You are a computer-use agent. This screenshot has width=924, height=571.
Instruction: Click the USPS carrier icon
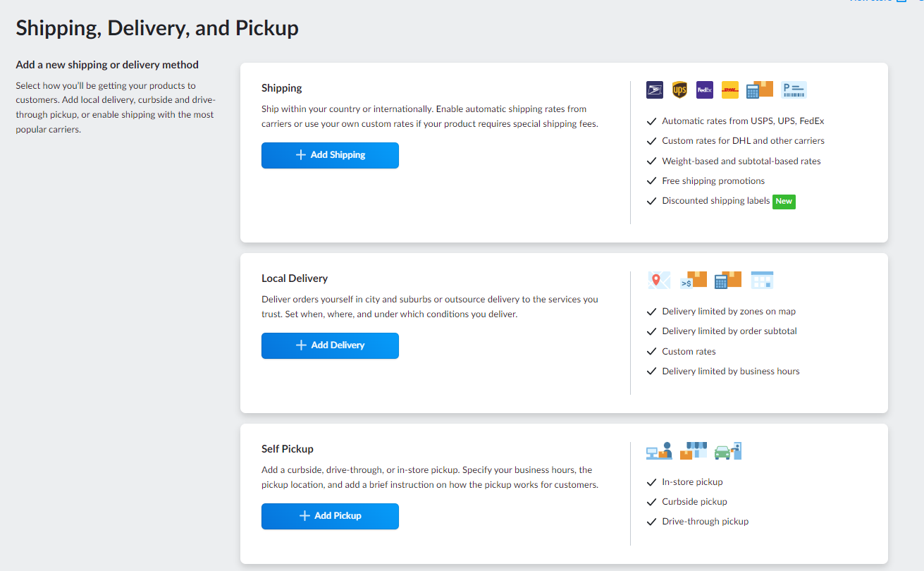pos(655,90)
